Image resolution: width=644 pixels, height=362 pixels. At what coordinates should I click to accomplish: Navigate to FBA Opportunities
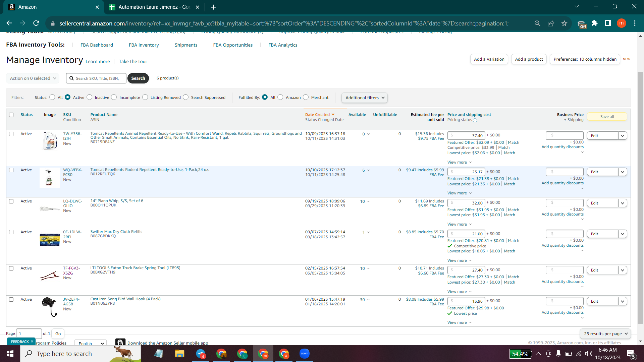click(233, 45)
